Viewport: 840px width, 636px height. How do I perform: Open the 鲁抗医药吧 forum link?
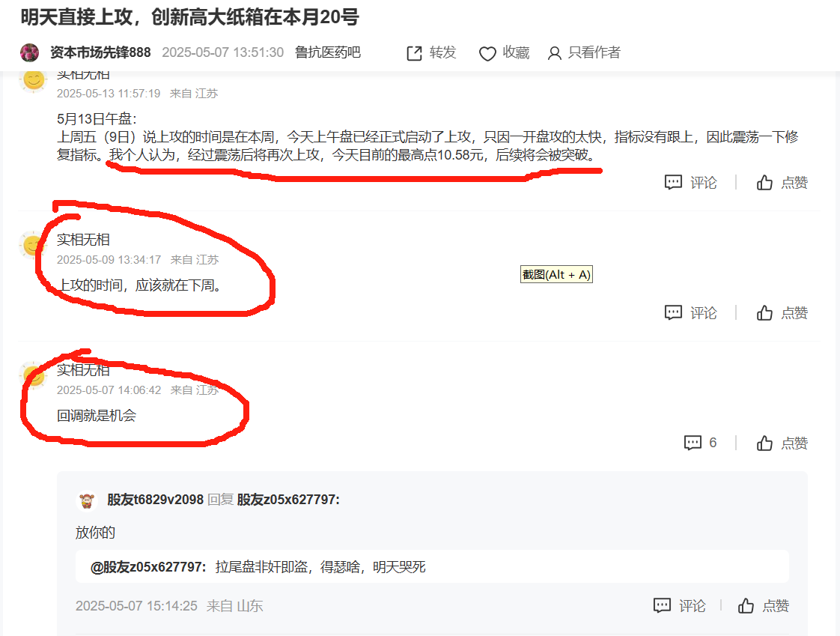coord(327,52)
